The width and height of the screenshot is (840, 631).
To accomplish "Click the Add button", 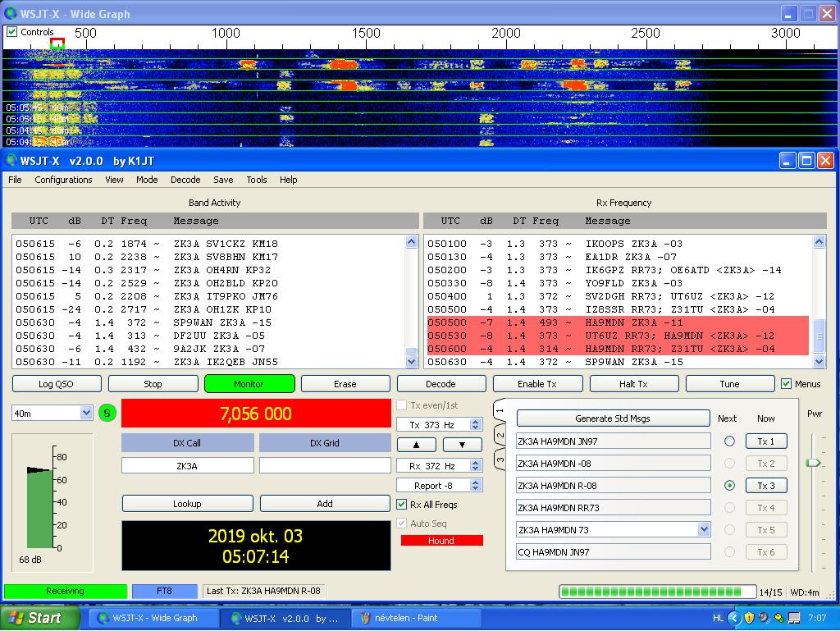I will (325, 504).
